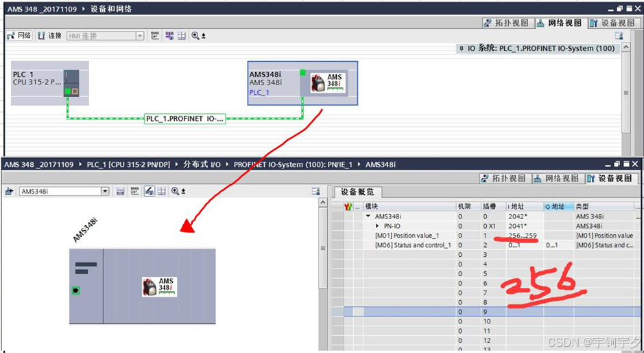Click the go to network view icon in device toolbar
The height and width of the screenshot is (353, 644).
[9, 192]
